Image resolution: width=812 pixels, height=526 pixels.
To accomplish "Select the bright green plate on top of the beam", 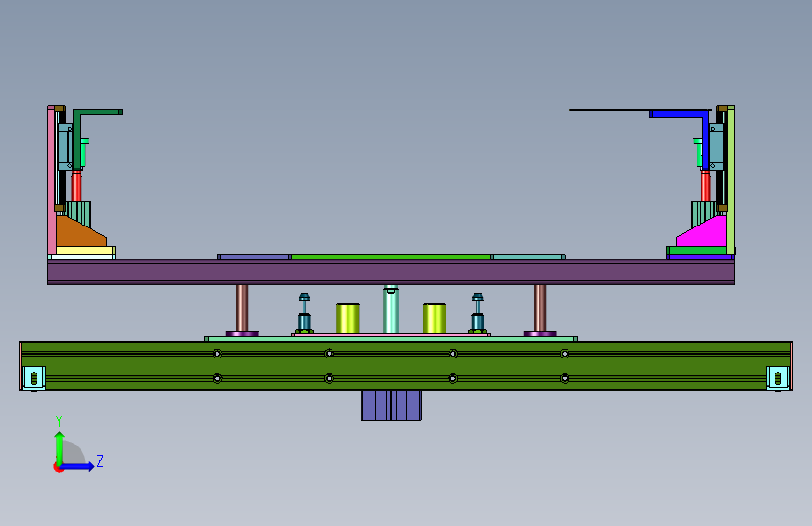I will [x=391, y=256].
